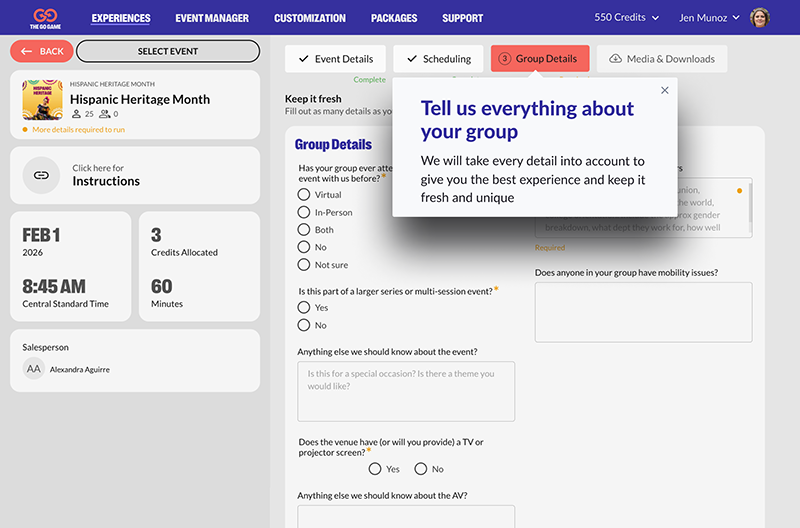Click the link icon for Instructions
800x528 pixels.
(42, 175)
